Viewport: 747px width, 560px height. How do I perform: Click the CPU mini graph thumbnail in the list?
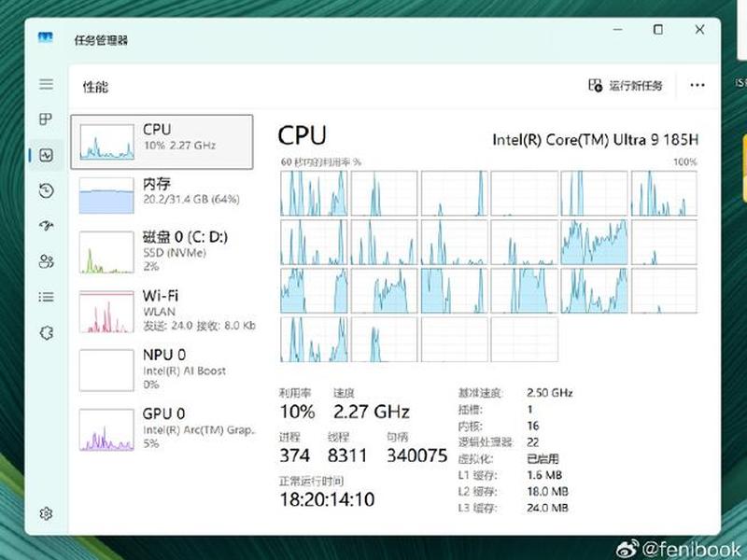click(106, 142)
